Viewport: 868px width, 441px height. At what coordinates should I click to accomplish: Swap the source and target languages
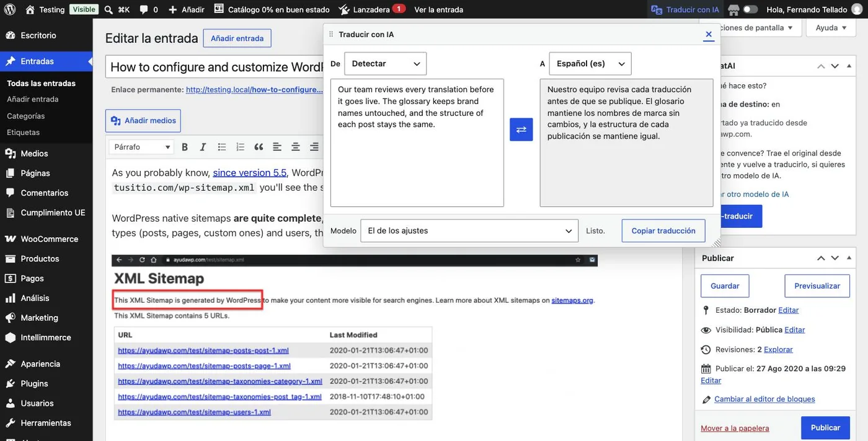coord(521,129)
